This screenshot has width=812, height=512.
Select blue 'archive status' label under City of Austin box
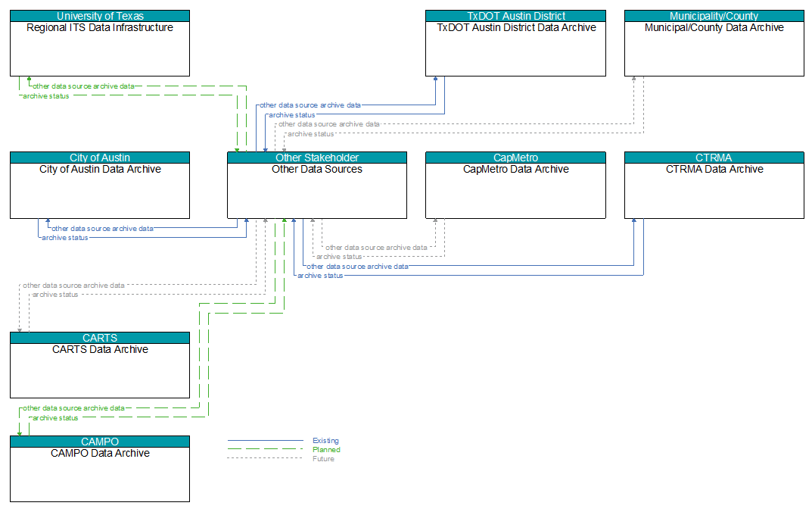point(65,238)
